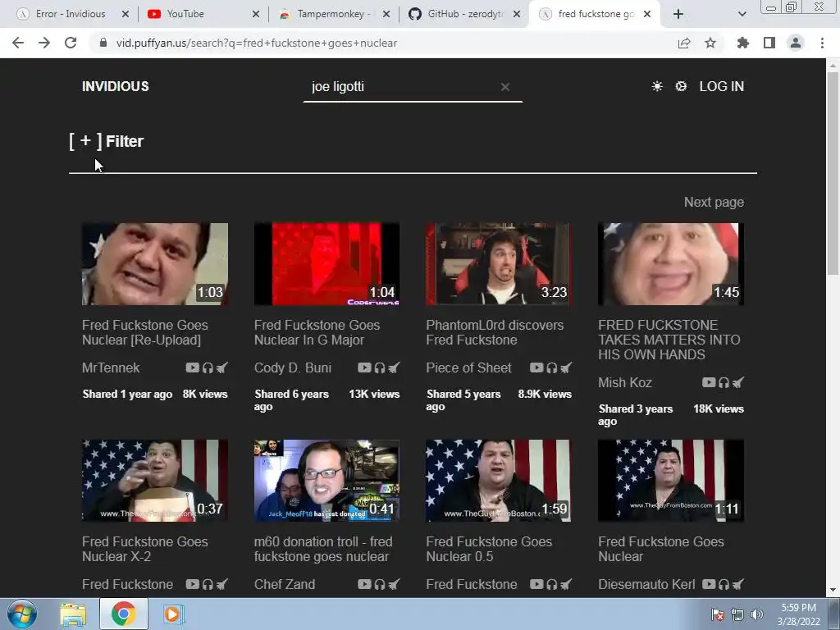Open Cody D. Buni channel link
This screenshot has height=630, width=840.
coord(293,367)
